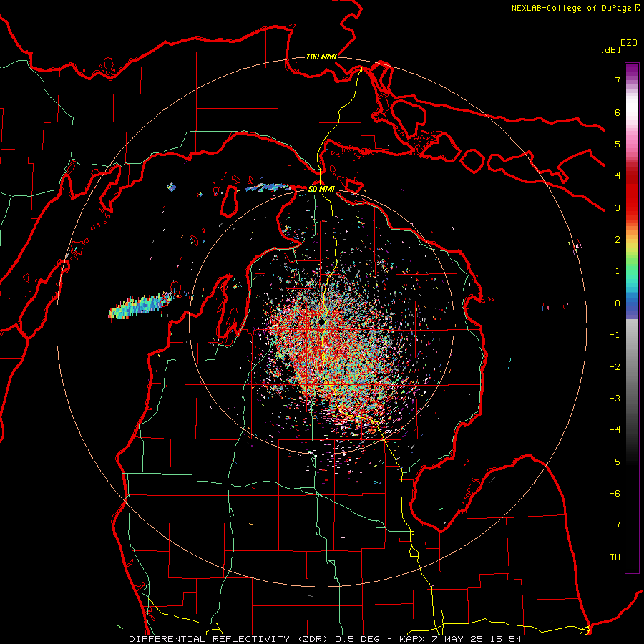Viewport: 644px width, 644px height.
Task: Click the [dB] units label
Action: click(x=611, y=49)
